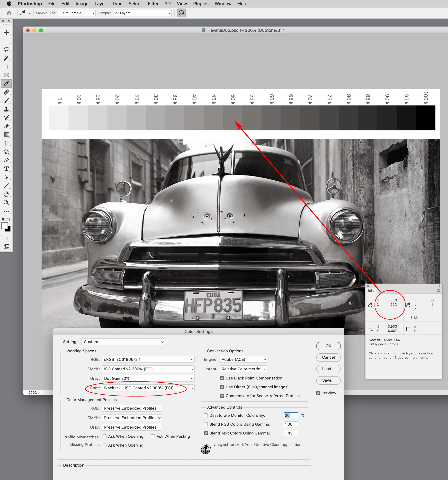Image resolution: width=448 pixels, height=480 pixels.
Task: Click the Load... button
Action: (x=328, y=369)
